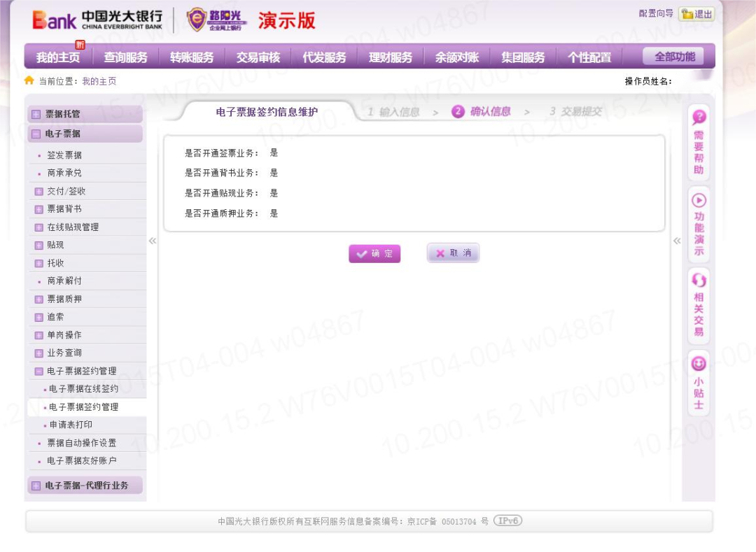Image resolution: width=756 pixels, height=552 pixels.
Task: Collapse the 电子票据签约管理 parent node
Action: [39, 371]
